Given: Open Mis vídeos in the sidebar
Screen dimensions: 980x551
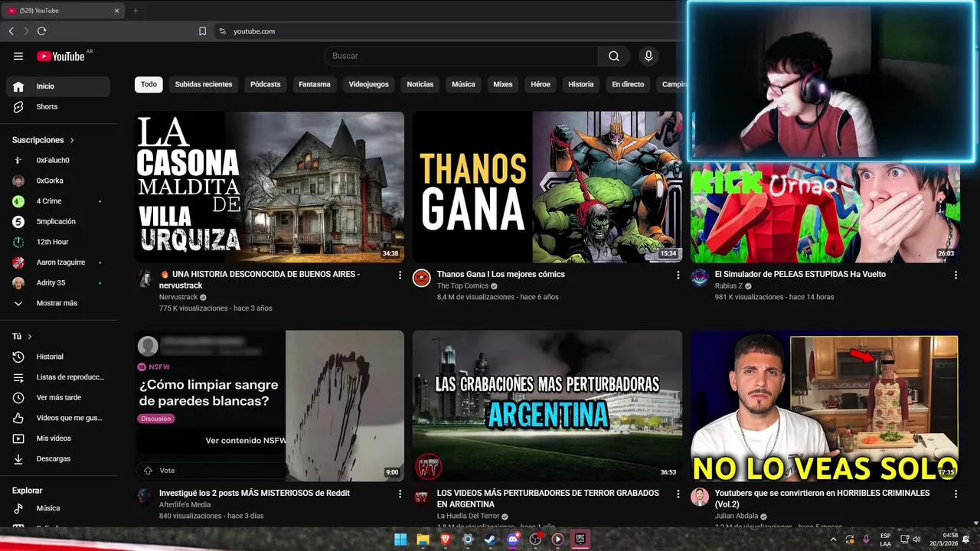Looking at the screenshot, I should click(58, 439).
